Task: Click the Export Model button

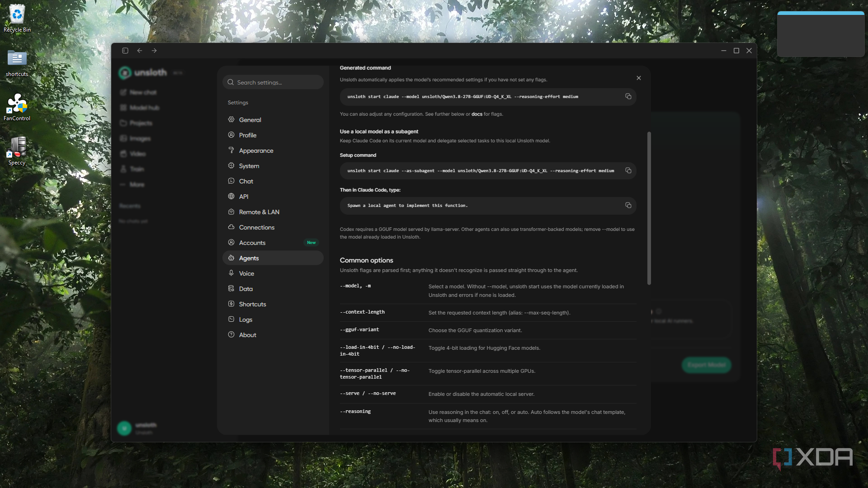Action: click(x=706, y=365)
